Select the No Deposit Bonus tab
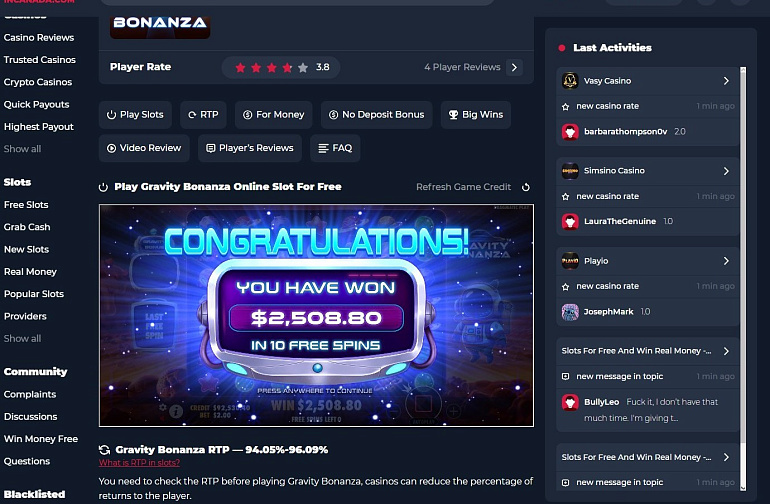Image resolution: width=770 pixels, height=504 pixels. [x=377, y=115]
